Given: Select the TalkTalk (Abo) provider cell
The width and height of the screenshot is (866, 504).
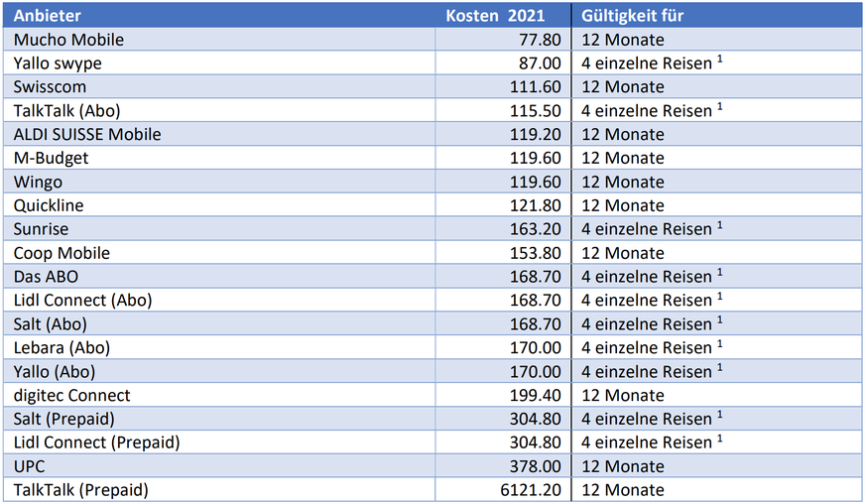Looking at the screenshot, I should [x=67, y=111].
